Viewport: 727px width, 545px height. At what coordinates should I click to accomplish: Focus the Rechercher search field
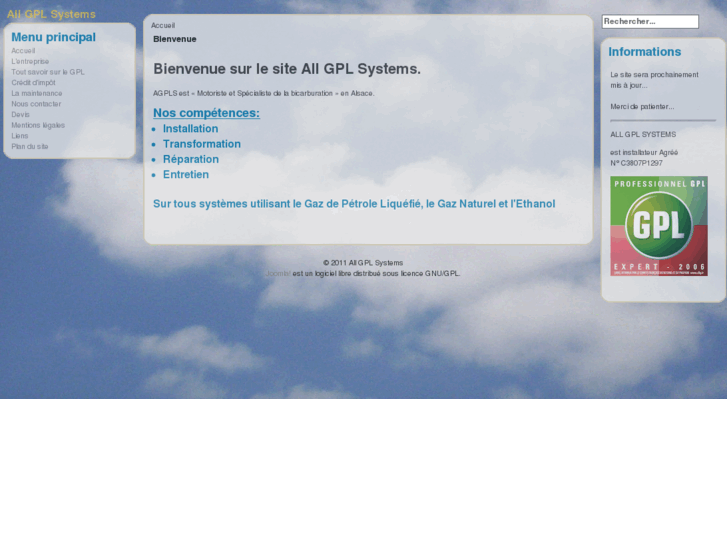click(650, 21)
